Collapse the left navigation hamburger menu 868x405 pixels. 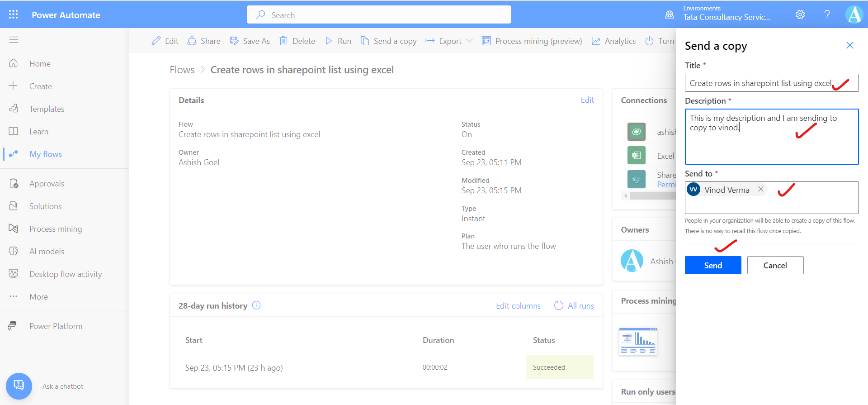tap(14, 40)
